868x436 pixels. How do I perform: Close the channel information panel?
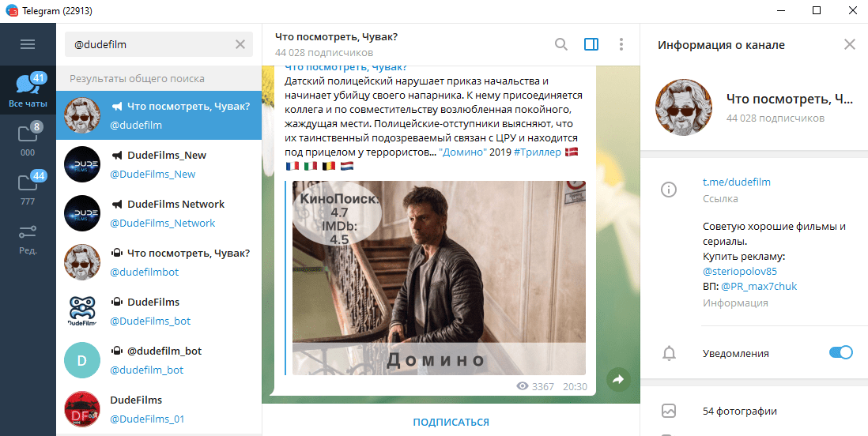point(850,44)
